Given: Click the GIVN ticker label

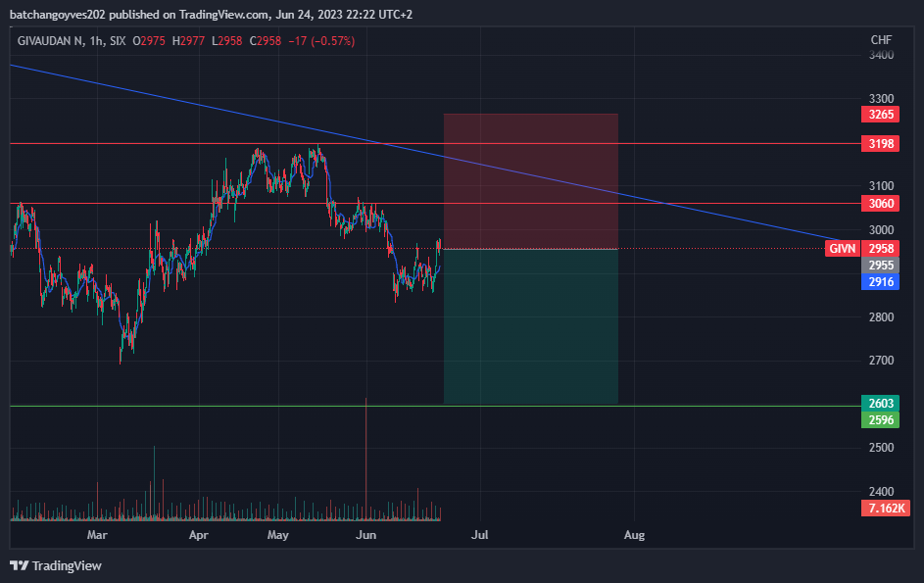Looking at the screenshot, I should click(842, 249).
